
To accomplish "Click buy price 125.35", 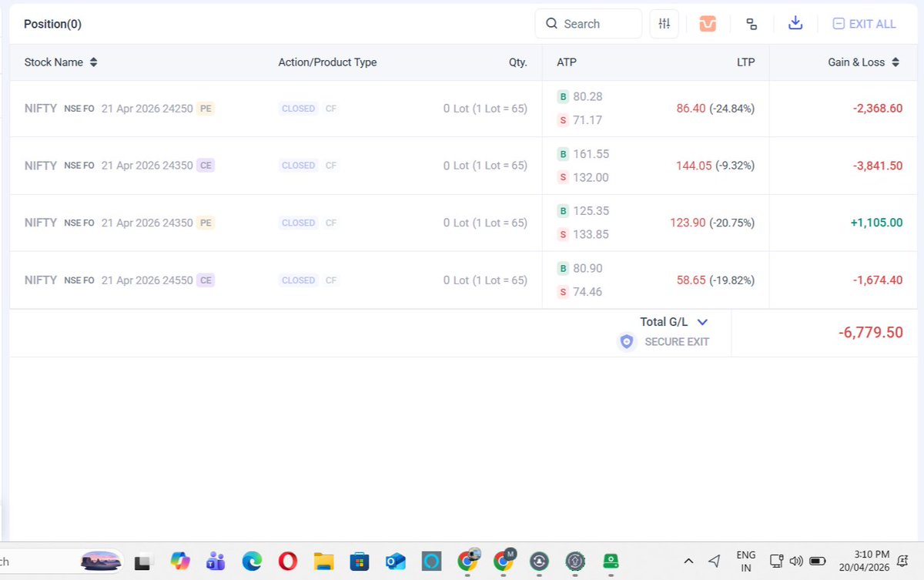I will tap(591, 210).
